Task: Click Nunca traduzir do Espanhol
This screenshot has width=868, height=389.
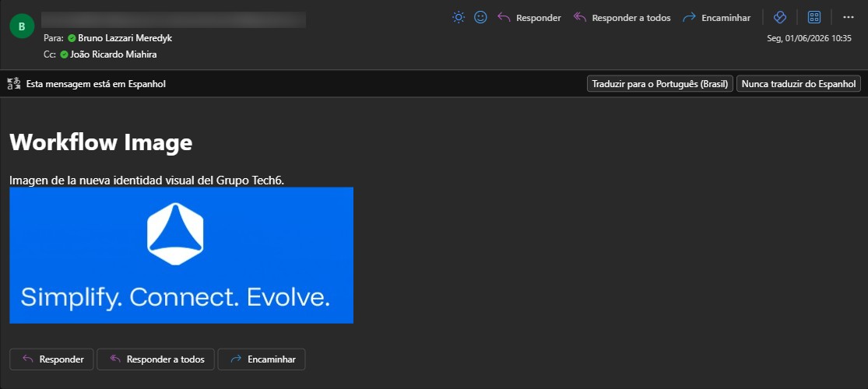Action: (x=798, y=84)
